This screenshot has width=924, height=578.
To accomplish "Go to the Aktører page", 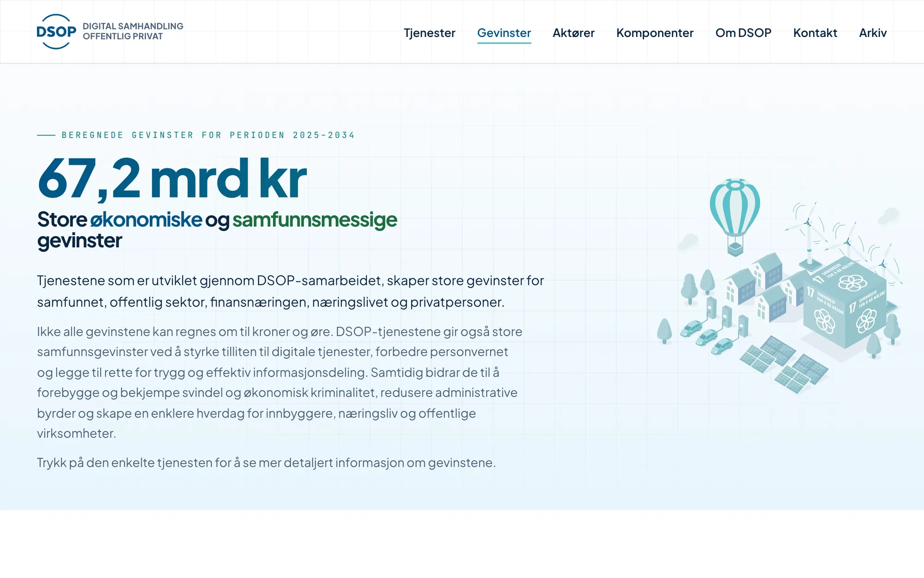I will pyautogui.click(x=573, y=33).
